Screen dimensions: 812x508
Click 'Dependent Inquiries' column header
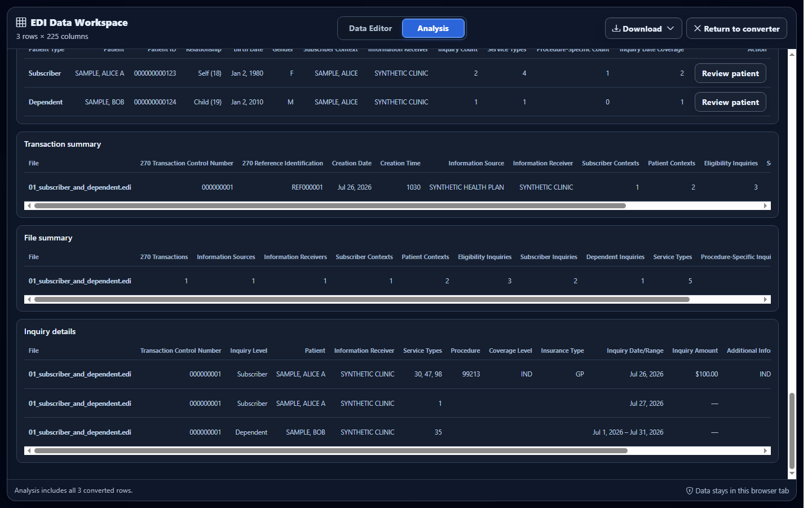(x=615, y=257)
